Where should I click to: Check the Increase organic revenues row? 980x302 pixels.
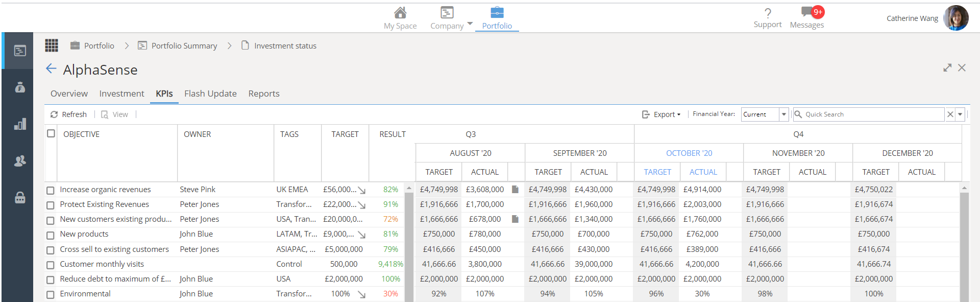(x=50, y=190)
